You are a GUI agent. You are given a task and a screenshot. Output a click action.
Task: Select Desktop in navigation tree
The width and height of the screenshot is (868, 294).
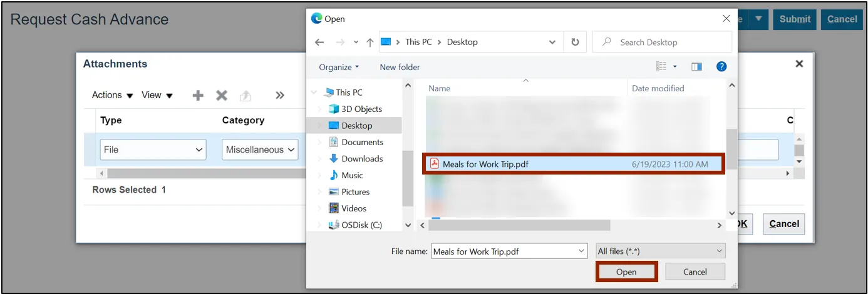click(x=357, y=126)
